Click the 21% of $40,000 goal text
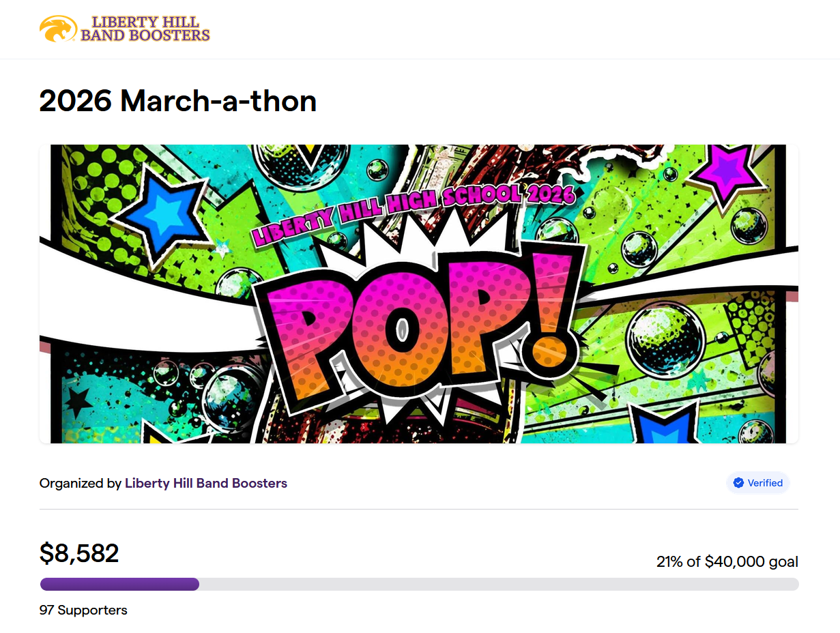The image size is (840, 633). tap(727, 562)
